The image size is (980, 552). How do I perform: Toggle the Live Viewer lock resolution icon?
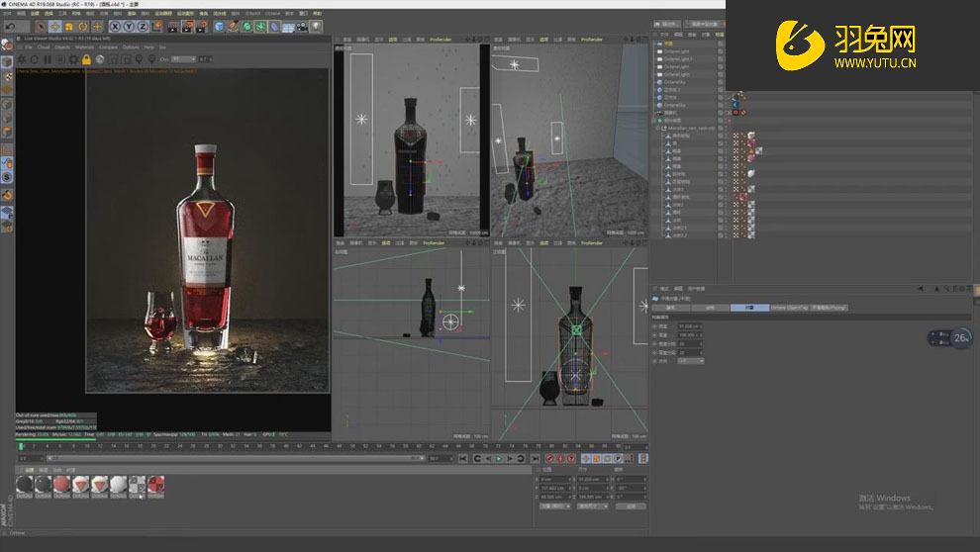point(86,59)
